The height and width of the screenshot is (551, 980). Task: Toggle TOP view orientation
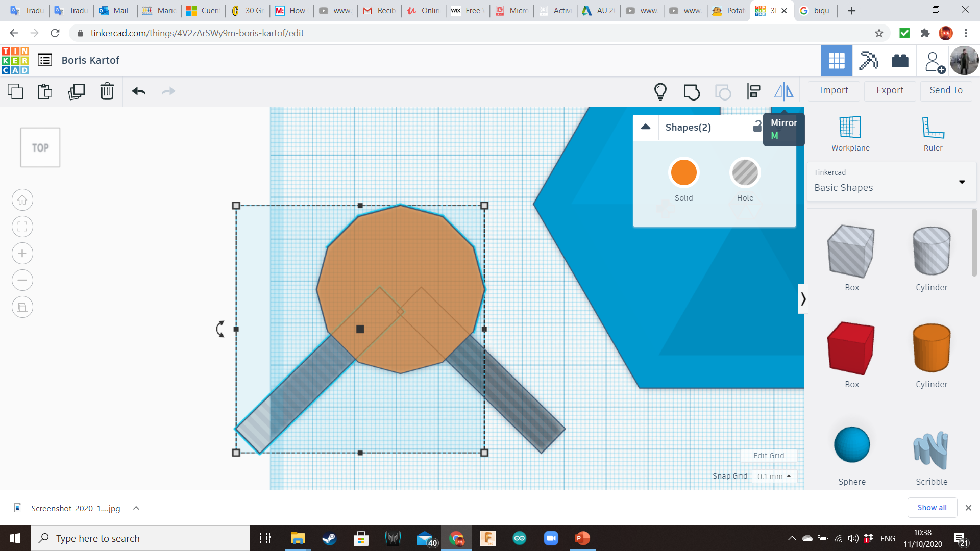pos(40,147)
